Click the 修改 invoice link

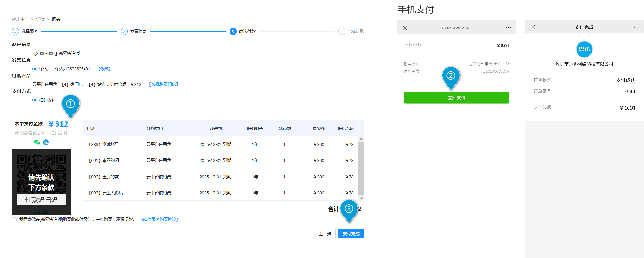pos(104,69)
